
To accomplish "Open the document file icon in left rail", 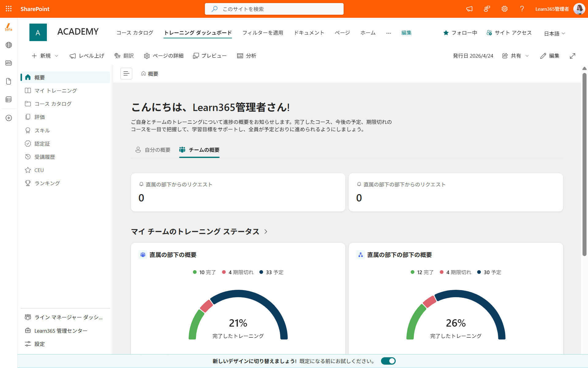I will [x=9, y=81].
